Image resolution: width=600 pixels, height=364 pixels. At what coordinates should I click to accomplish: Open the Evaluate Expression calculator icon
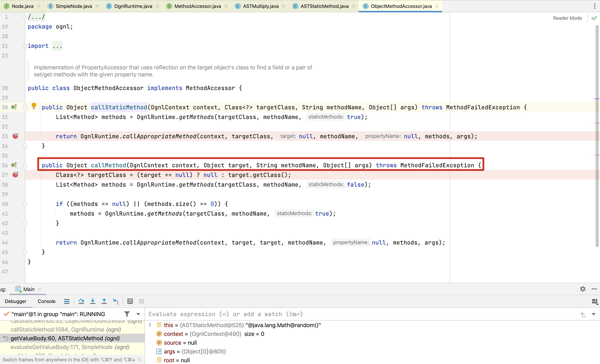(130, 301)
